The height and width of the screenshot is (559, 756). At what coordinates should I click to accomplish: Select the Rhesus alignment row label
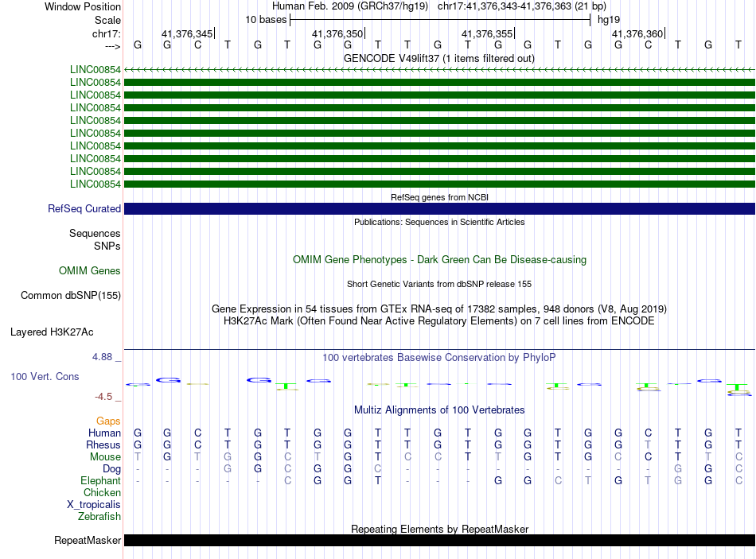click(x=103, y=444)
